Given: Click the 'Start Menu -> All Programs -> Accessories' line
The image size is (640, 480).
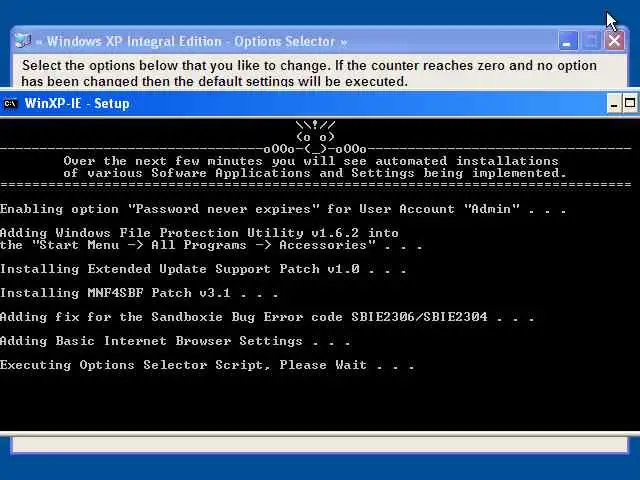Looking at the screenshot, I should coord(211,245).
